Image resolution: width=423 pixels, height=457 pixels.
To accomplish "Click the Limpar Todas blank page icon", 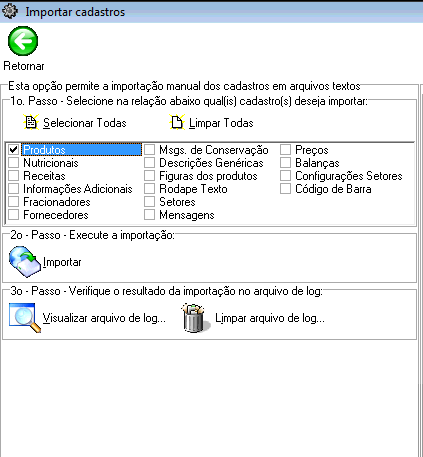I will 177,122.
